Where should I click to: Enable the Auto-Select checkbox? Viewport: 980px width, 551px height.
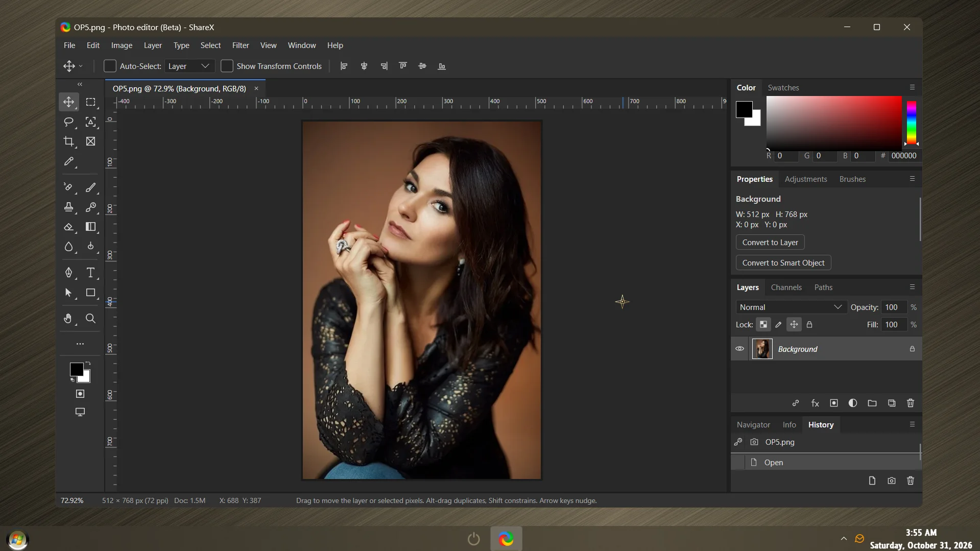(110, 66)
